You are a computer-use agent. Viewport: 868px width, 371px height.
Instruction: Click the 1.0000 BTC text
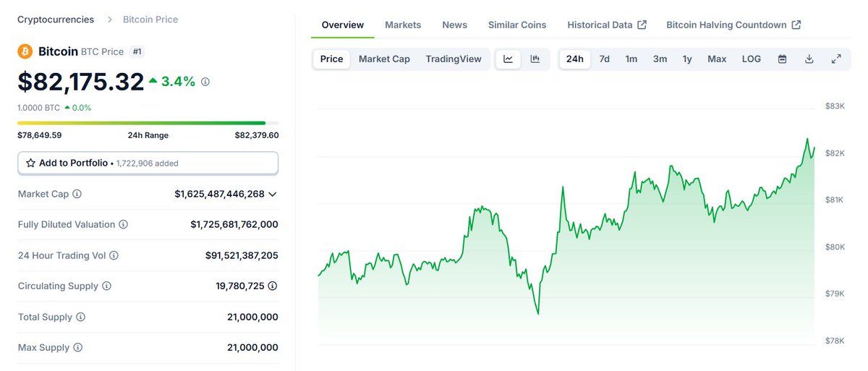39,108
